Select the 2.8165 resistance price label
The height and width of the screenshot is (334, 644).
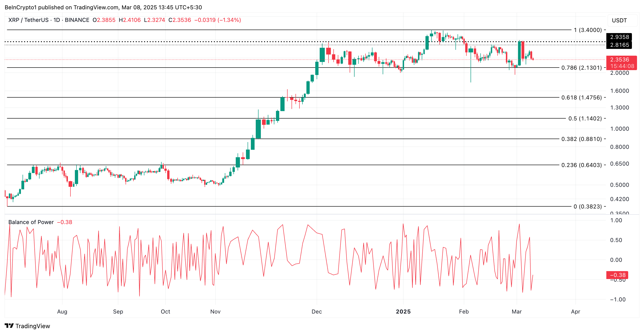click(619, 45)
